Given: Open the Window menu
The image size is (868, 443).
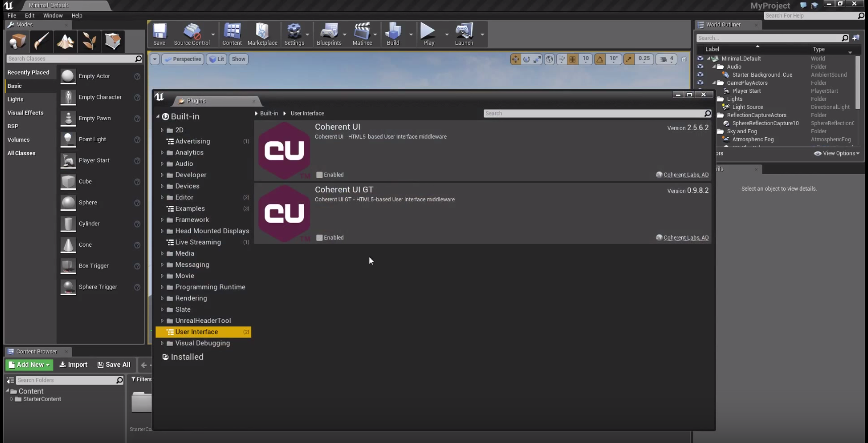Looking at the screenshot, I should click(53, 16).
